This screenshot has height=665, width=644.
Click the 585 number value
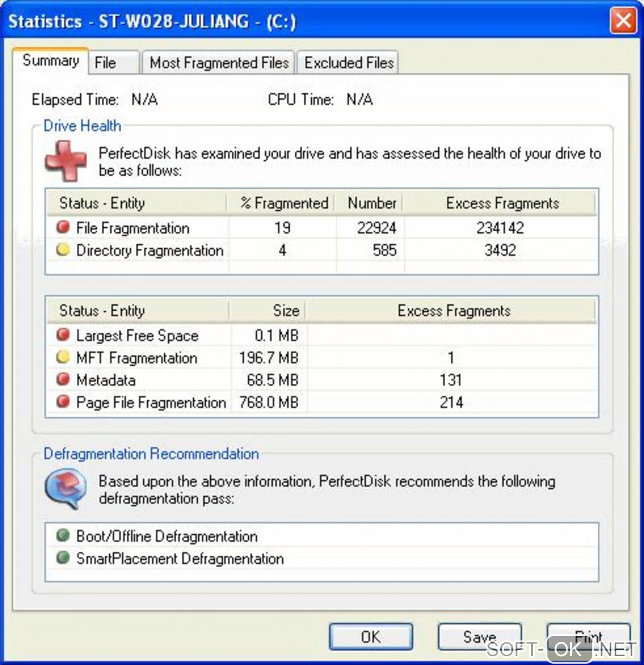click(x=385, y=250)
